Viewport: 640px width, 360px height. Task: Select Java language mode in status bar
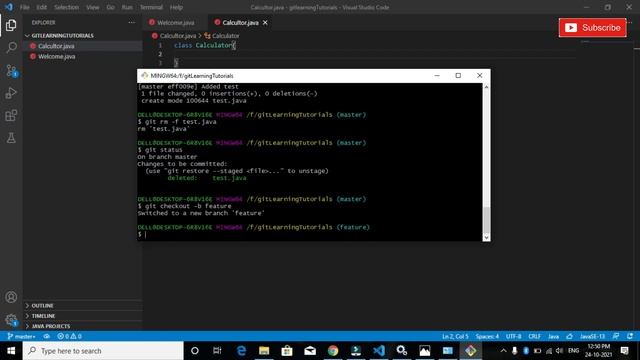(553, 336)
